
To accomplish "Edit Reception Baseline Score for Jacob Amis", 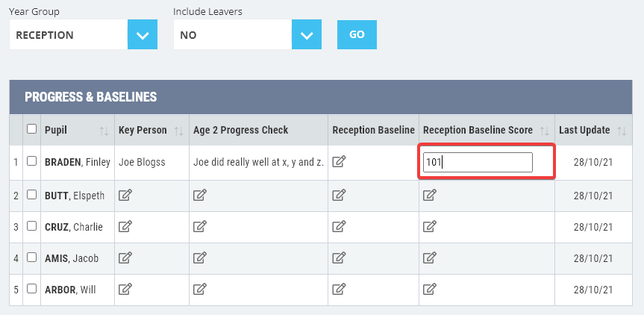I will point(430,258).
